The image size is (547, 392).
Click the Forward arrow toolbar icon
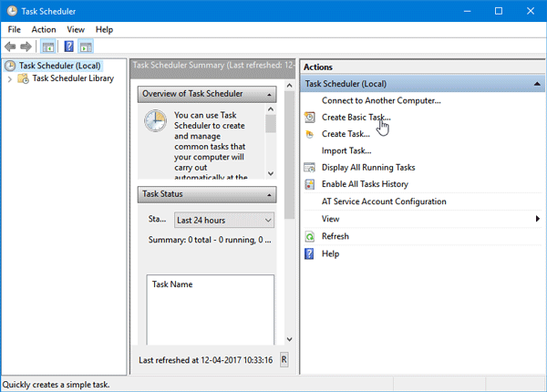pyautogui.click(x=26, y=46)
